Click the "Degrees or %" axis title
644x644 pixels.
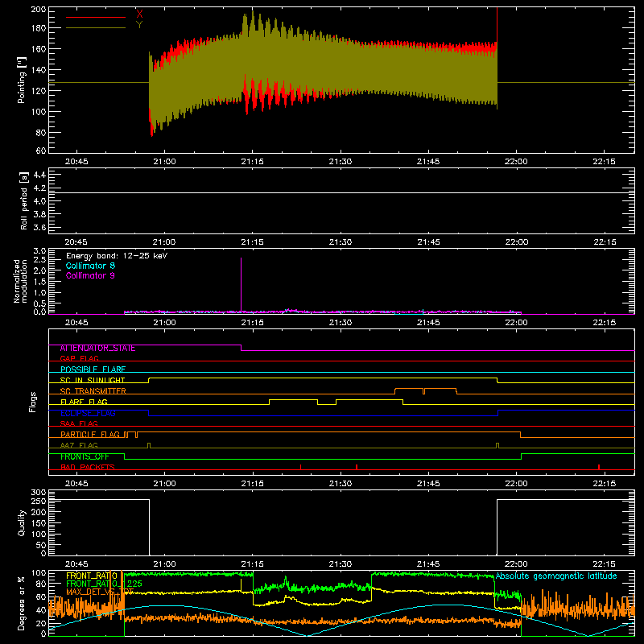(x=22, y=603)
